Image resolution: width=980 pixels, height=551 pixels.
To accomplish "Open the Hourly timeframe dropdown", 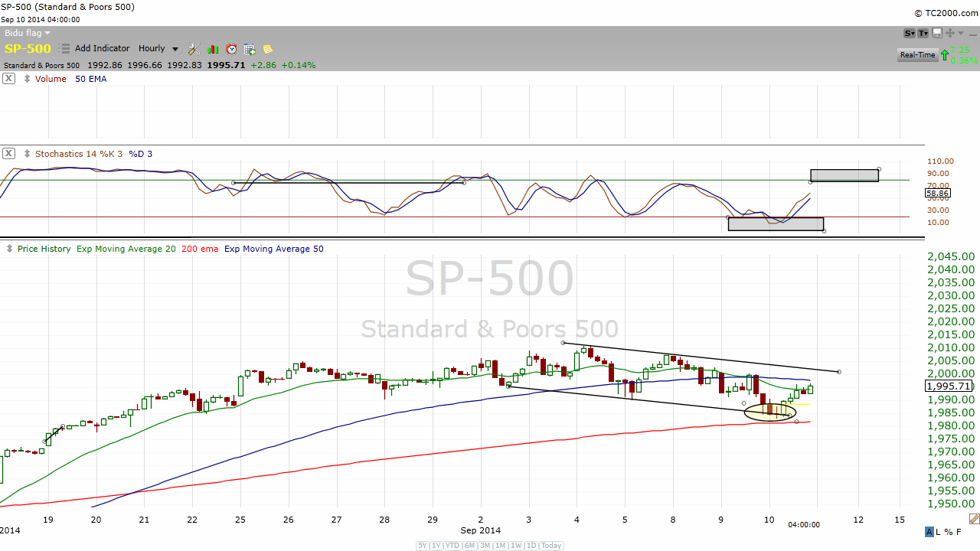I will click(x=158, y=49).
